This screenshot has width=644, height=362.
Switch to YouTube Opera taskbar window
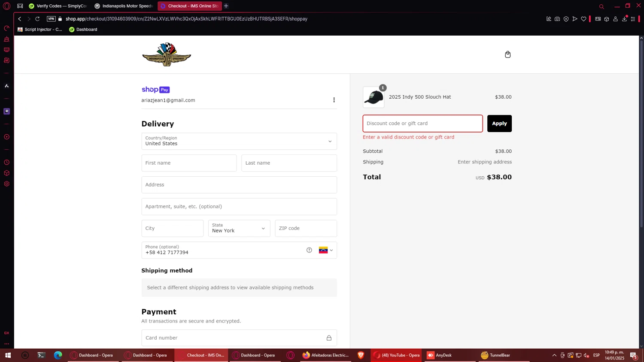[397, 355]
